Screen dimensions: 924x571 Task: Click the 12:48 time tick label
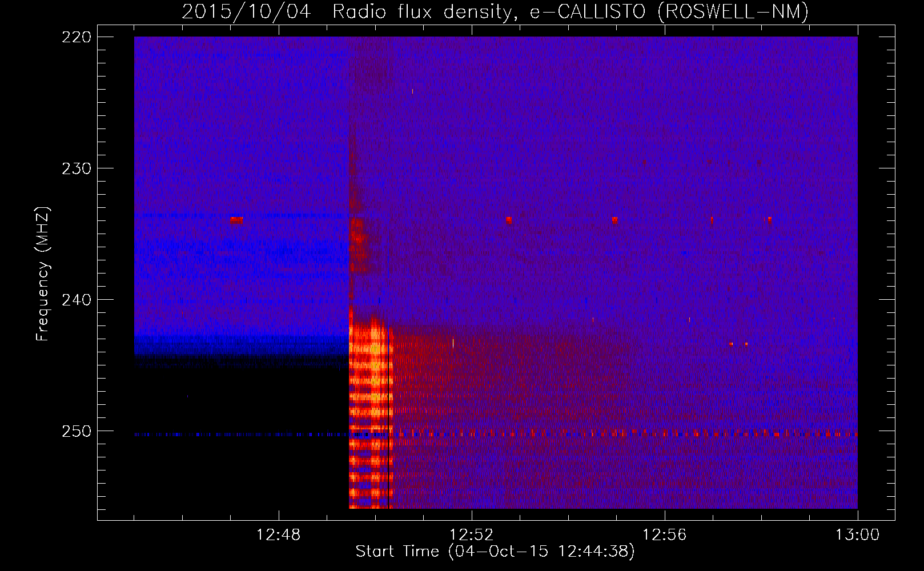point(279,535)
